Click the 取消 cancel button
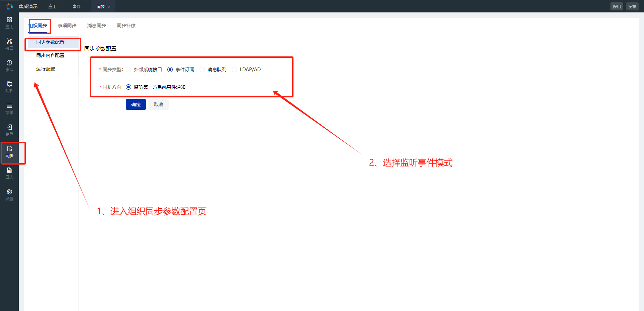This screenshot has width=644, height=311. tap(159, 104)
